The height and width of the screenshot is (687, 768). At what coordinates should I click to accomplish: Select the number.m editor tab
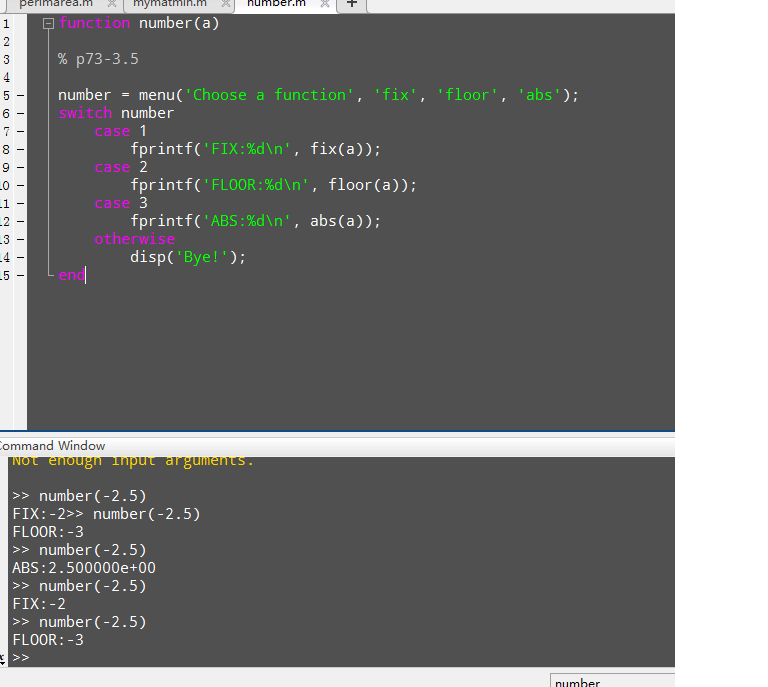[x=276, y=4]
